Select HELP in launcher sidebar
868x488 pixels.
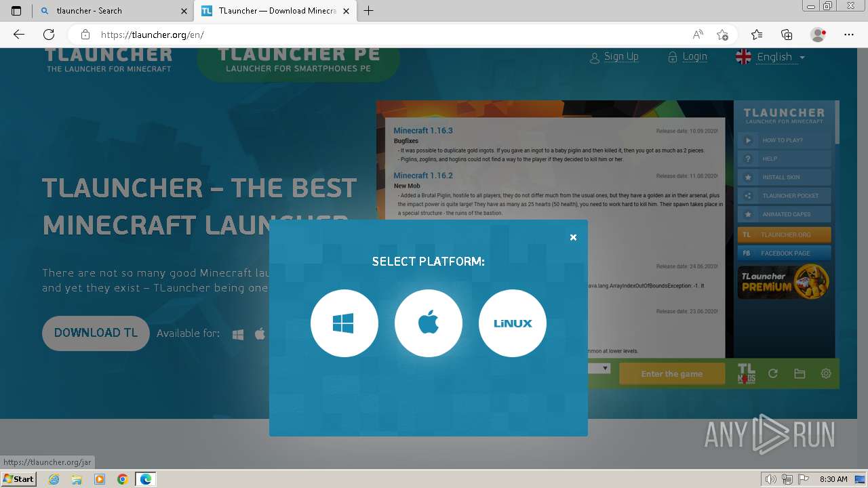784,159
